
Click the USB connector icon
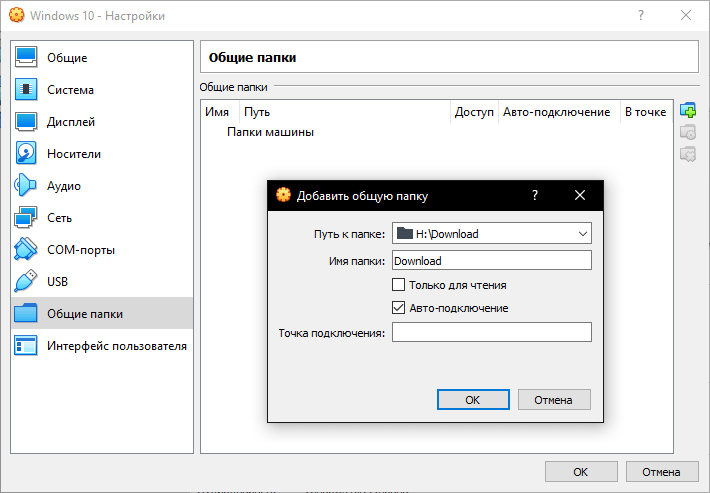pos(25,281)
